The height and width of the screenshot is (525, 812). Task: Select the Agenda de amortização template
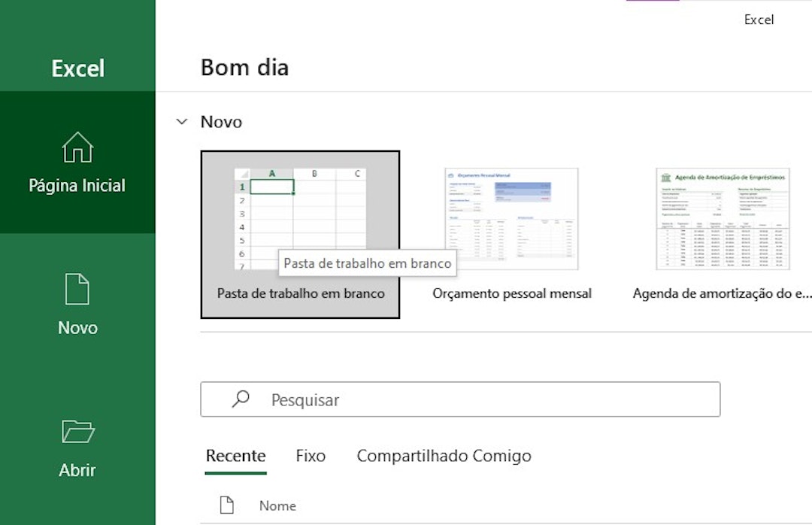(723, 218)
